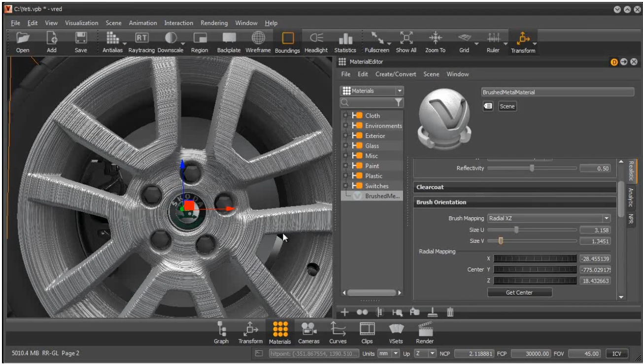Click the material search field
The image size is (643, 364).
pos(372,102)
